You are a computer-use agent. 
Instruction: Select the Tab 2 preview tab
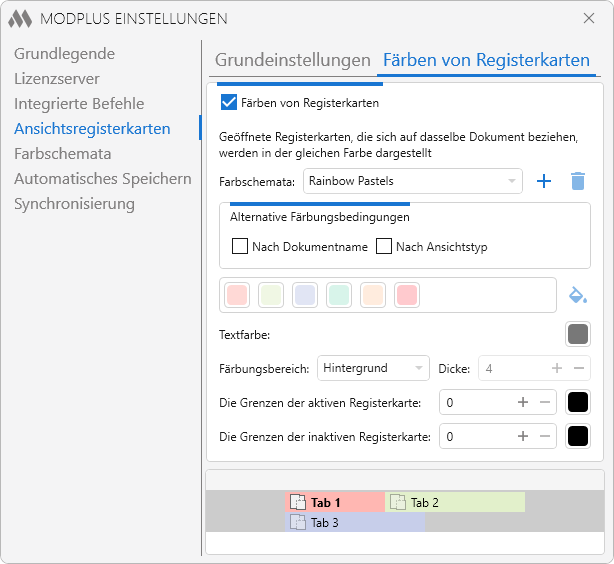click(x=455, y=502)
